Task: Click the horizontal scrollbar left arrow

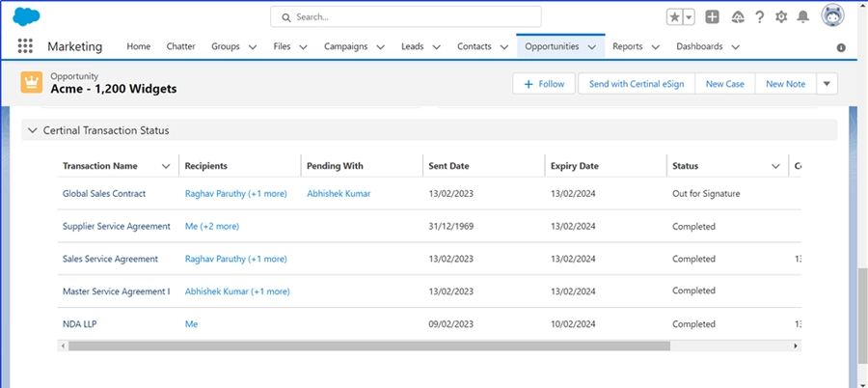Action: point(63,346)
